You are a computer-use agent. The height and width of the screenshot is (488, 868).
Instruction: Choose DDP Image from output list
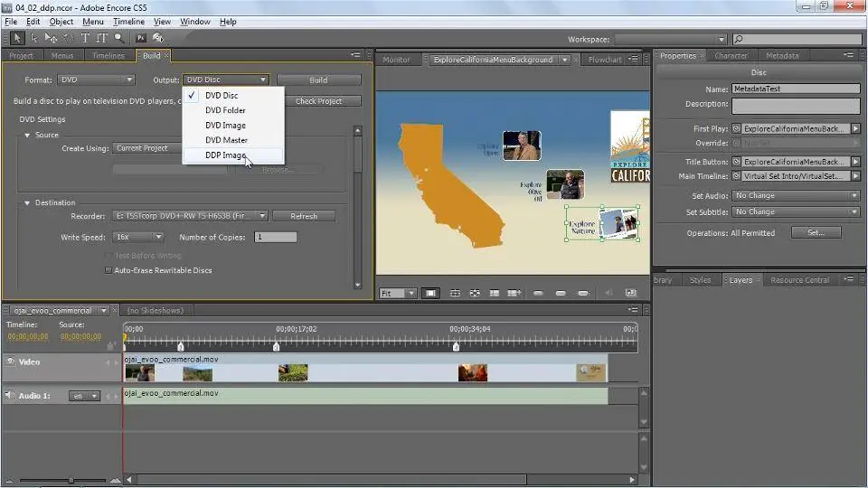click(x=233, y=155)
